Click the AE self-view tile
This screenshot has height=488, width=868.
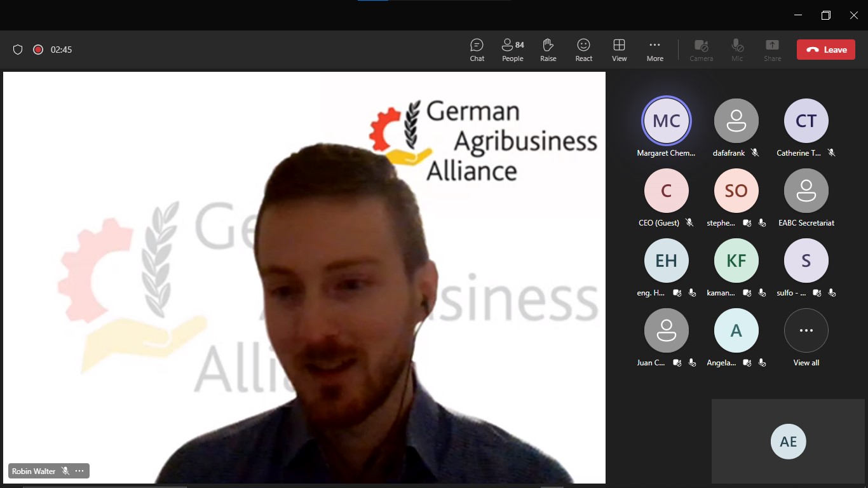[788, 442]
